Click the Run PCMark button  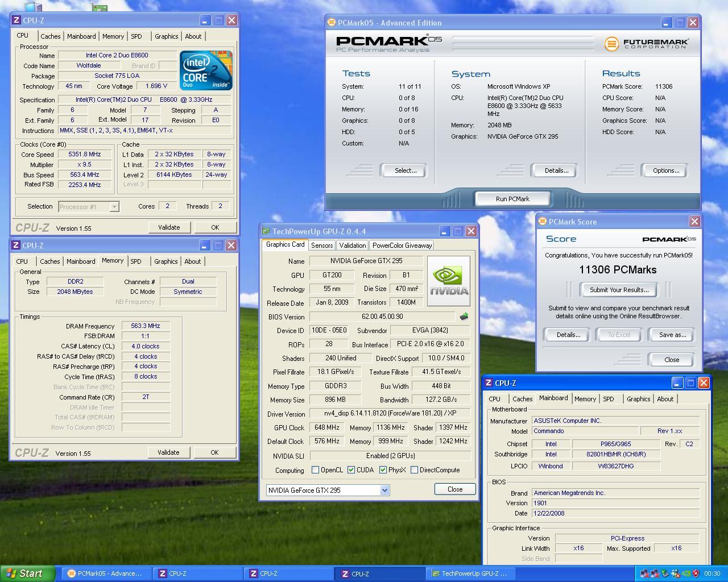click(512, 199)
